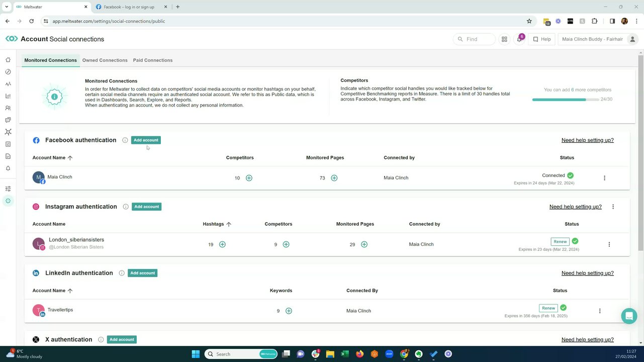Open the Help button in the header
The width and height of the screenshot is (644, 362).
[541, 39]
